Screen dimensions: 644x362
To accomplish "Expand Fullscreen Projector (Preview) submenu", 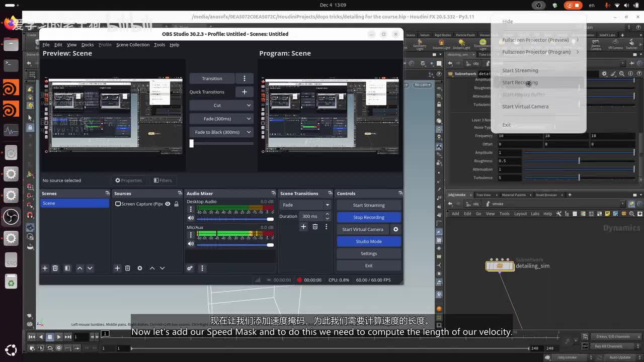I will tap(540, 40).
